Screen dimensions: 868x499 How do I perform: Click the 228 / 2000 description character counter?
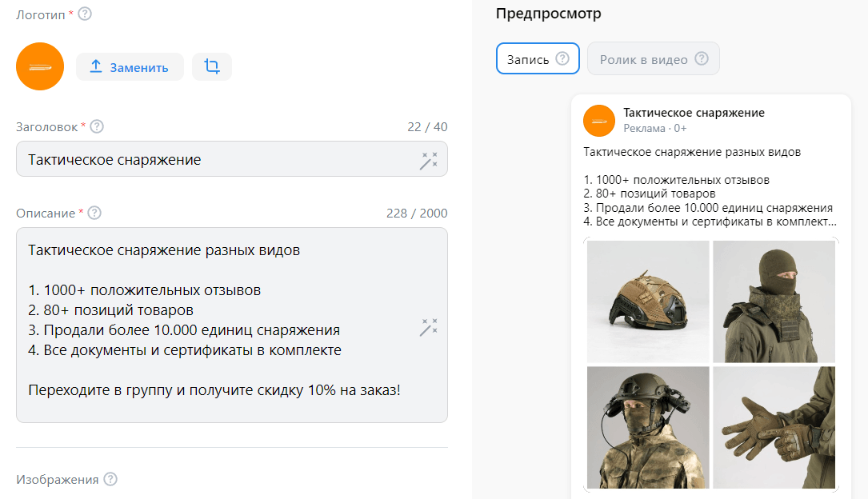(x=417, y=213)
